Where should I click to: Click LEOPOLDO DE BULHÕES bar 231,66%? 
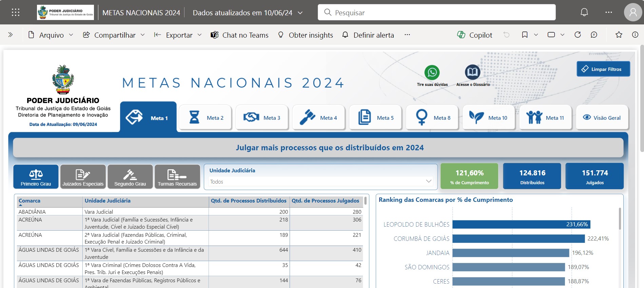pos(521,224)
